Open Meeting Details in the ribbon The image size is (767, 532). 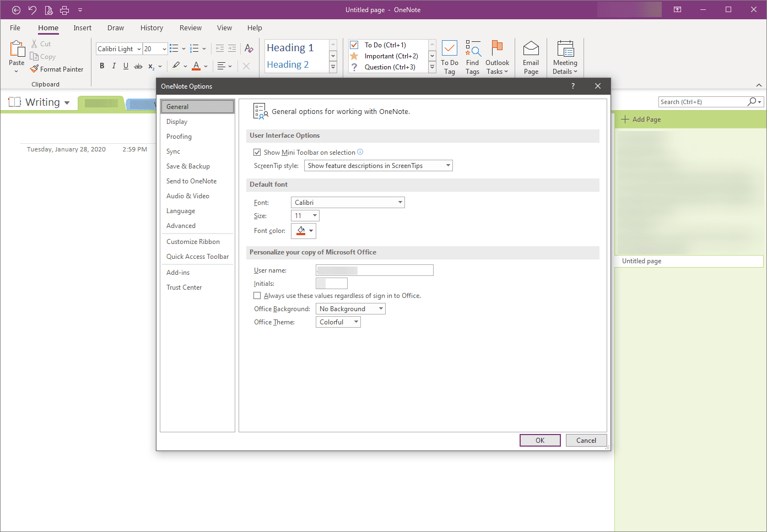tap(565, 57)
